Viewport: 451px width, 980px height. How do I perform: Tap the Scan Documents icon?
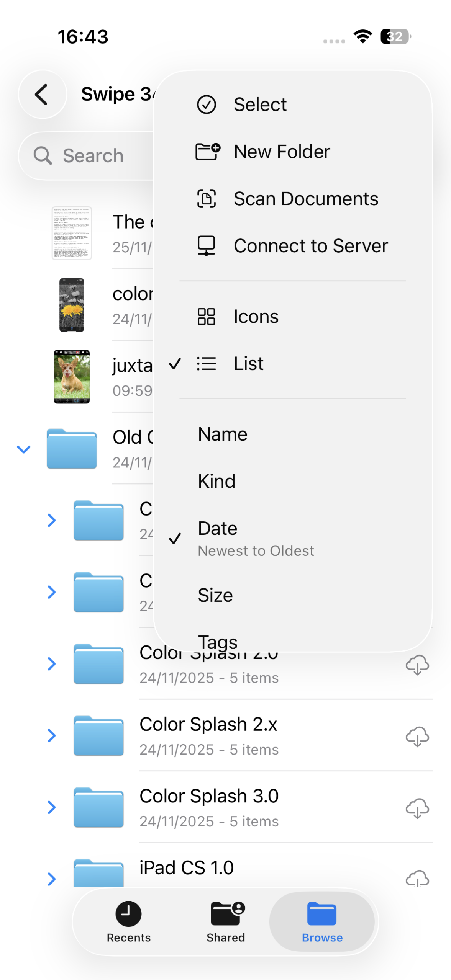206,199
